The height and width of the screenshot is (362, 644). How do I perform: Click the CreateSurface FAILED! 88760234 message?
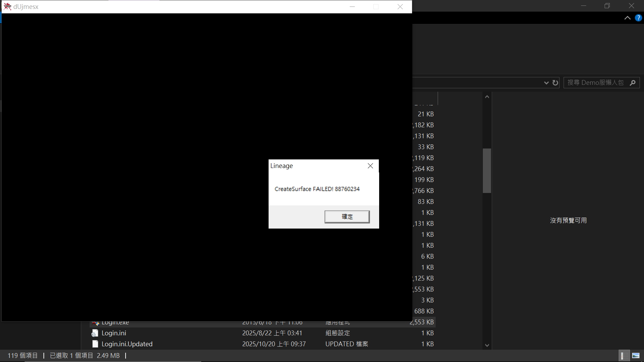tap(317, 189)
